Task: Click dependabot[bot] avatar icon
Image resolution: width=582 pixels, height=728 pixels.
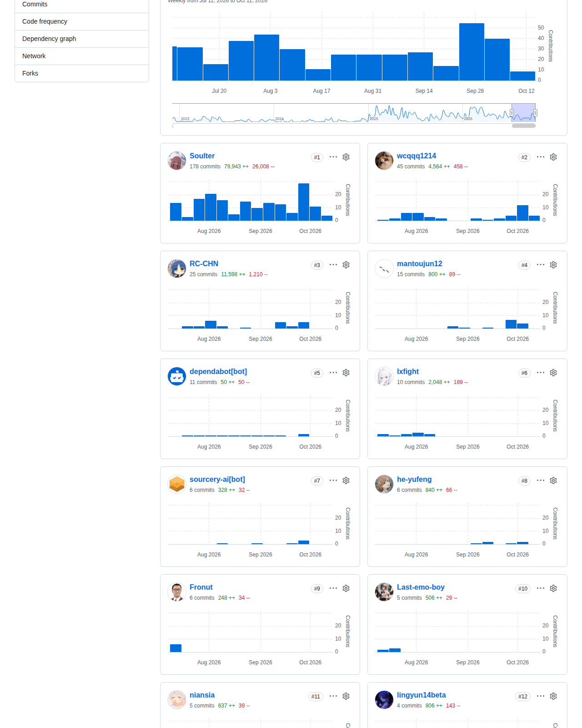Action: click(177, 376)
